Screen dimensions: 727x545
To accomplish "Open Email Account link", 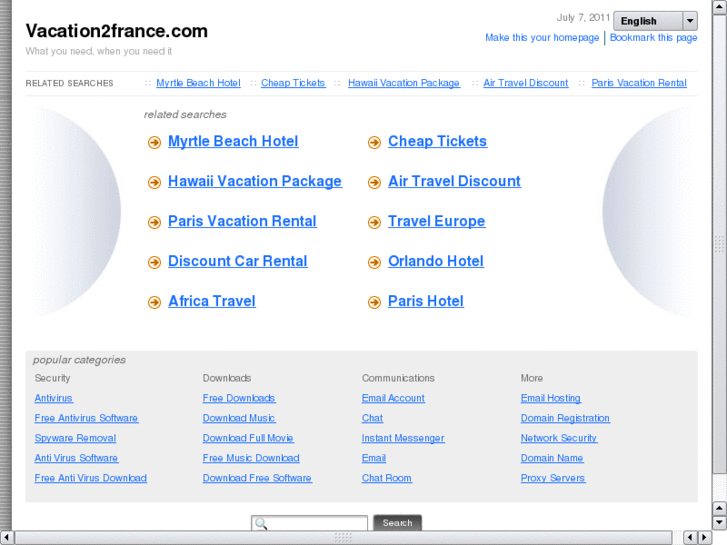I will coord(393,398).
